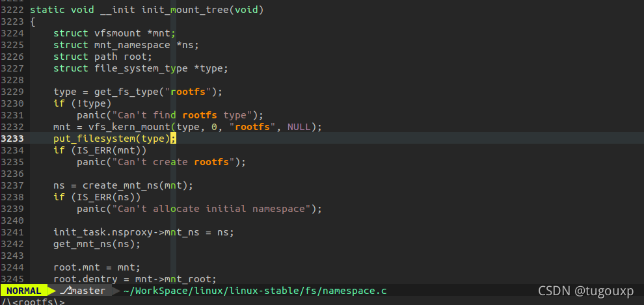Click the NULL argument on line 3232
The width and height of the screenshot is (644, 305).
click(299, 127)
